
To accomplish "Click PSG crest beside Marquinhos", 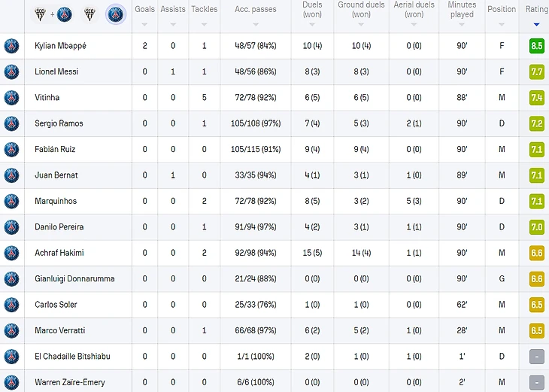I will tap(11, 201).
